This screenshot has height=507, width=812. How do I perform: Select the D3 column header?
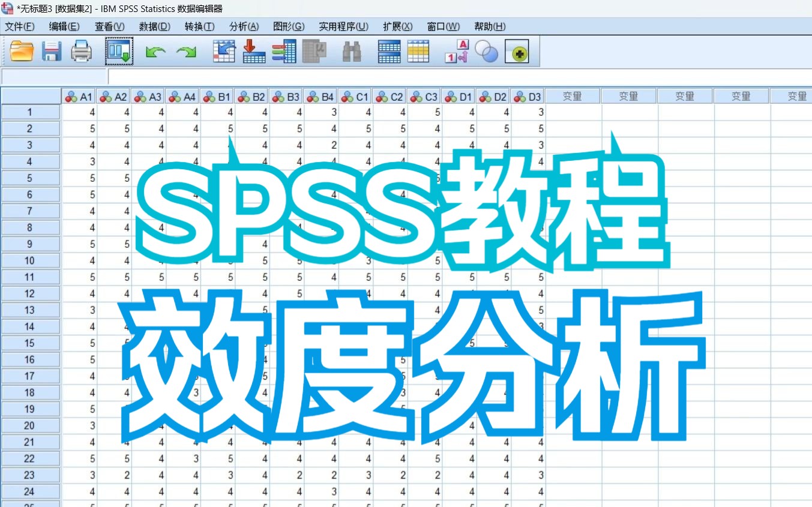(528, 97)
